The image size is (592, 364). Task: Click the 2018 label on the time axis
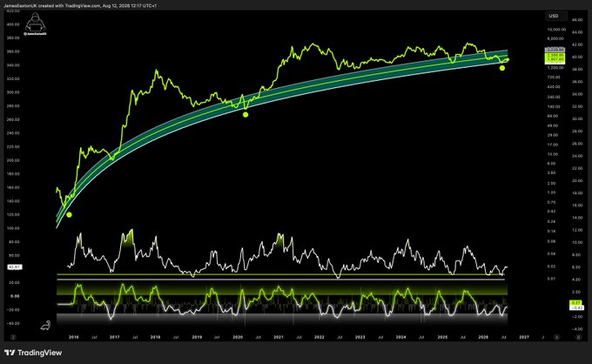(156, 337)
